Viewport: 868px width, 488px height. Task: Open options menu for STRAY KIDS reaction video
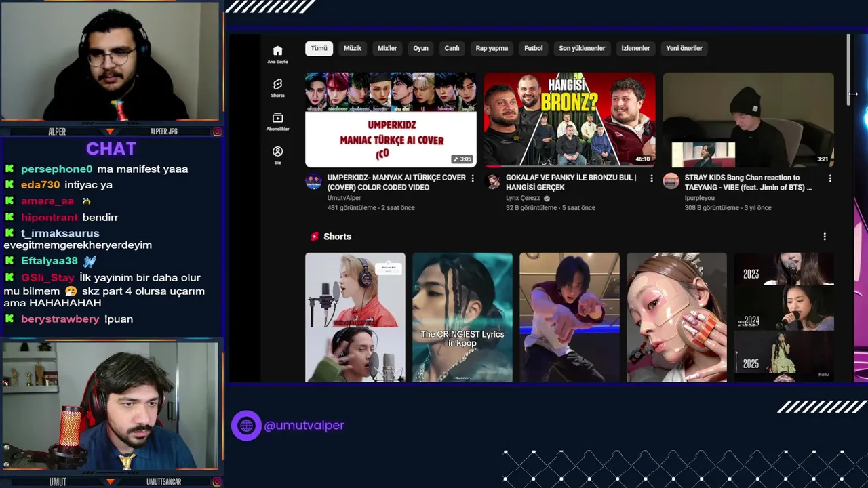(830, 178)
